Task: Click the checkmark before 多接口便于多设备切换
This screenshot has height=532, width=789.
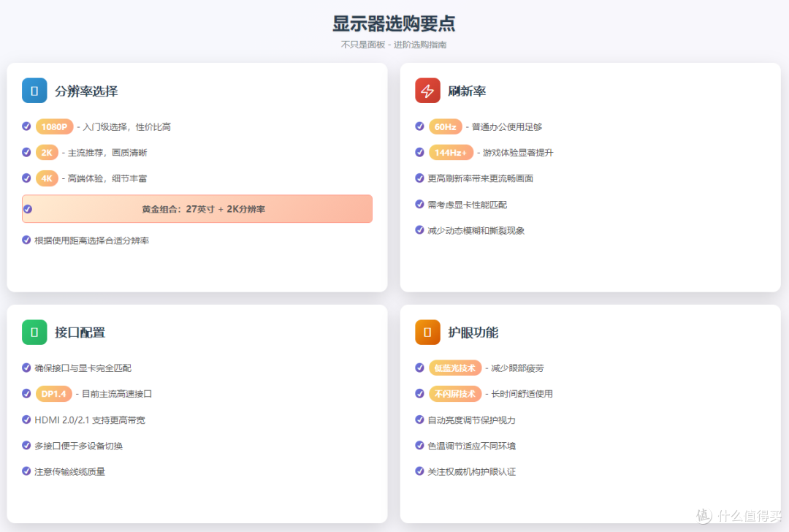Action: [x=27, y=446]
